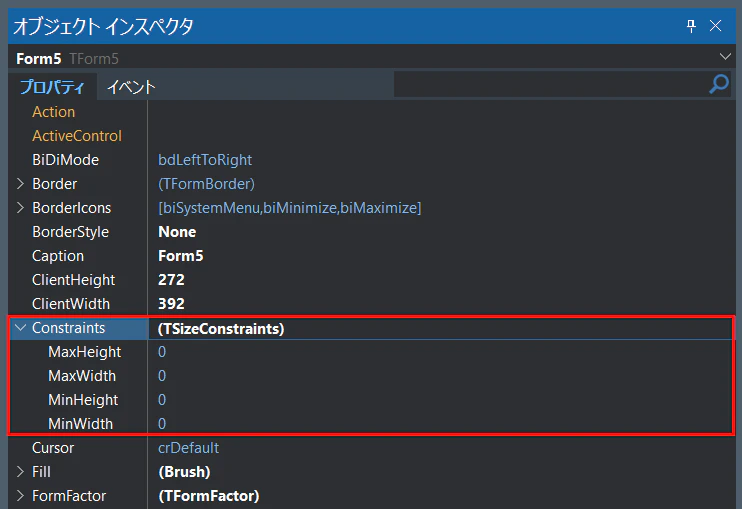Expand the Fill property

pos(20,472)
